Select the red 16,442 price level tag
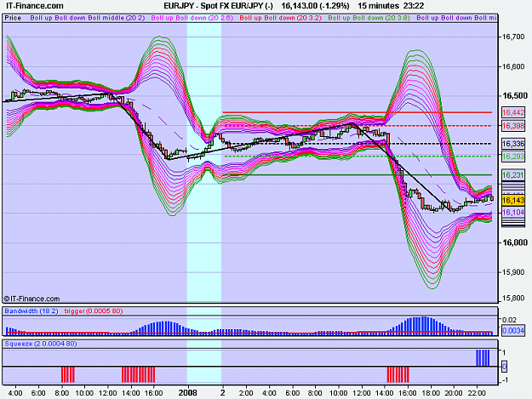 click(x=513, y=112)
